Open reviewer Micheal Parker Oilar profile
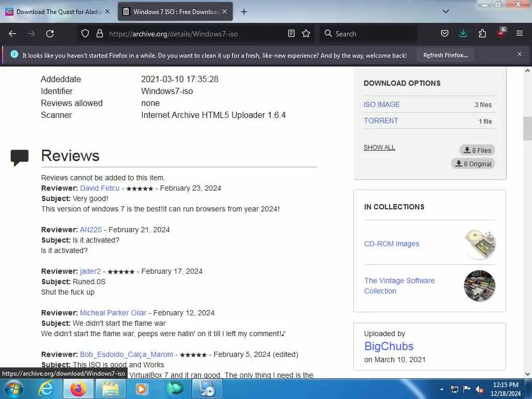 click(x=113, y=313)
